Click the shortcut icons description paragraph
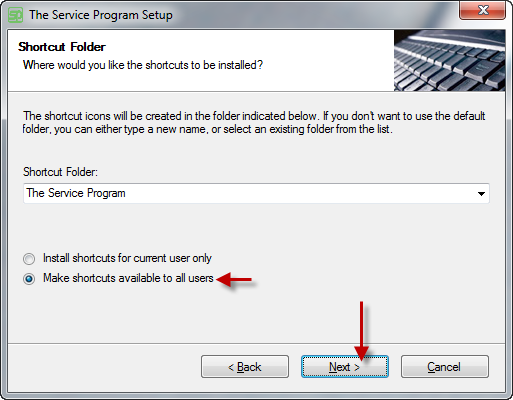Viewport: 513px width, 400px height. click(254, 122)
